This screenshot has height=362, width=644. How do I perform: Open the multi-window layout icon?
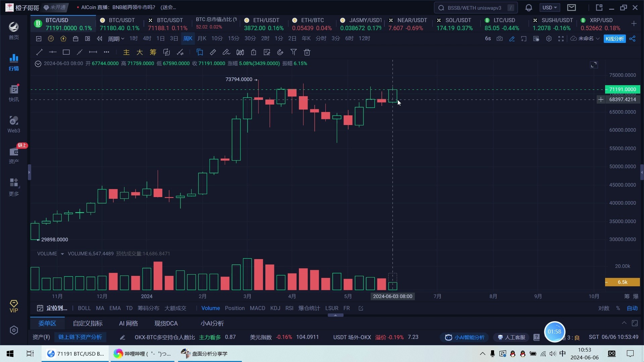(x=88, y=39)
